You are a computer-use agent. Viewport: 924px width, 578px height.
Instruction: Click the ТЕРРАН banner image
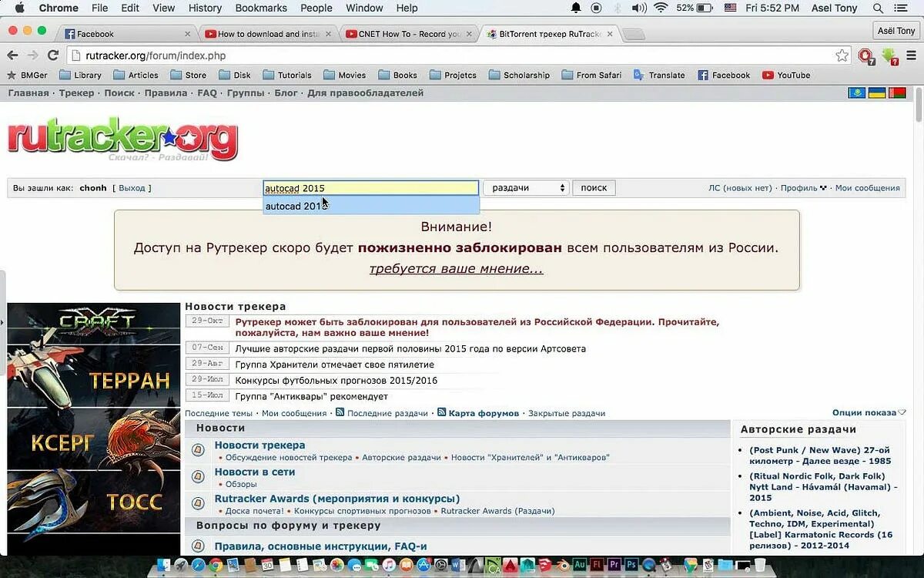(x=94, y=375)
